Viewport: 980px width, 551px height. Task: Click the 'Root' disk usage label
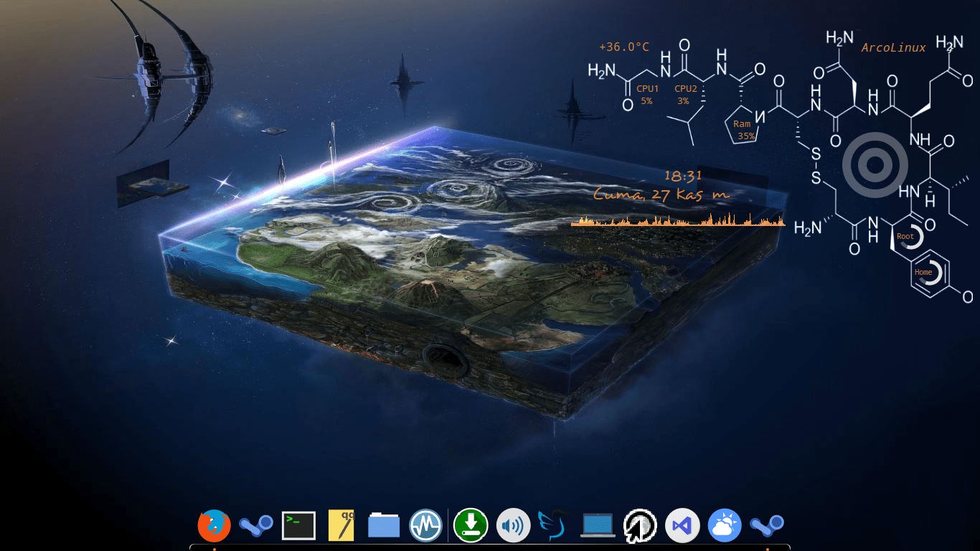[905, 237]
